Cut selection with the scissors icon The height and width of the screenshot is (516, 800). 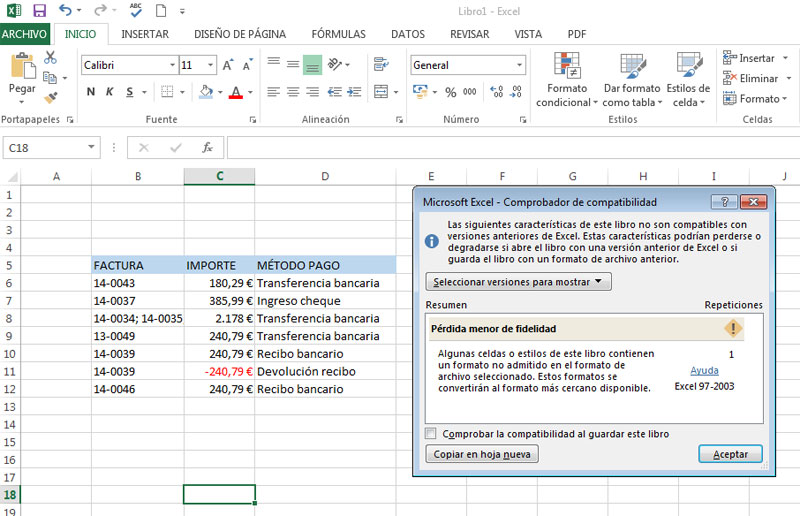click(50, 57)
